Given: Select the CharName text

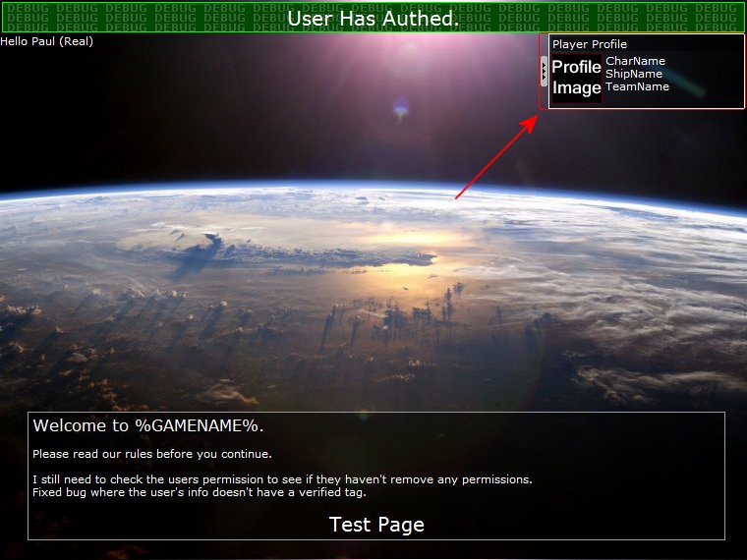Looking at the screenshot, I should pos(635,61).
